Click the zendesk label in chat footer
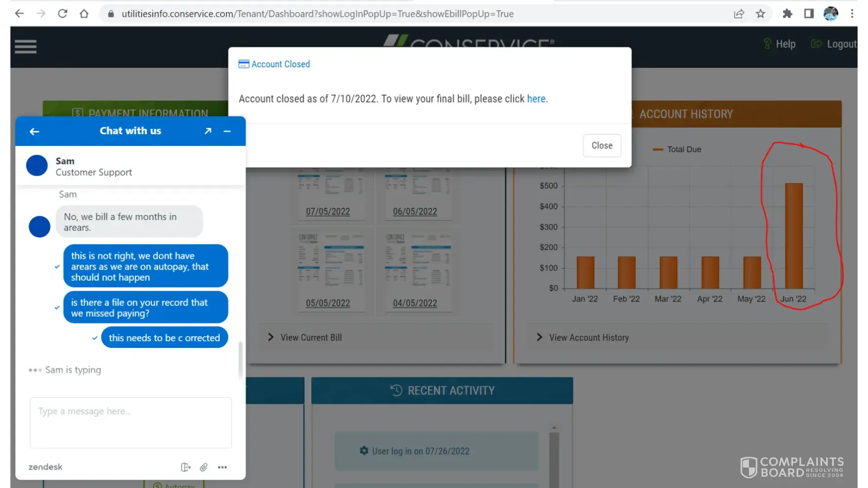The image size is (868, 488). [45, 467]
